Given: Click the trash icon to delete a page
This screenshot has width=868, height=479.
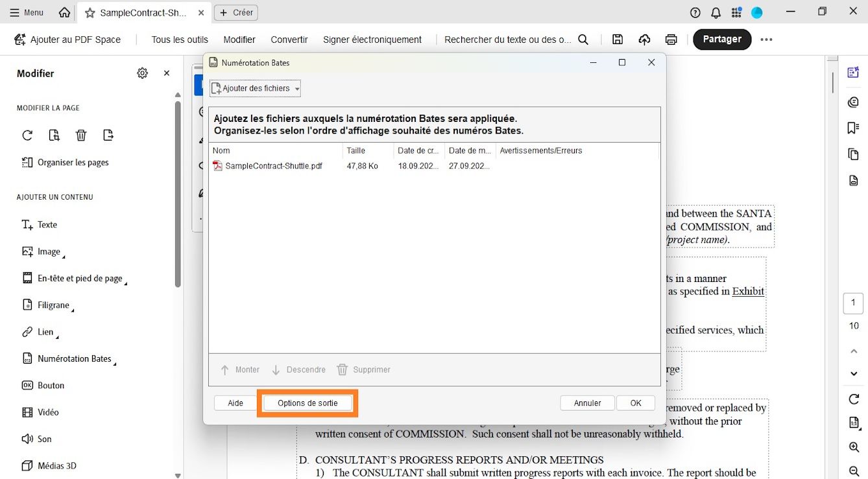Looking at the screenshot, I should [x=80, y=135].
